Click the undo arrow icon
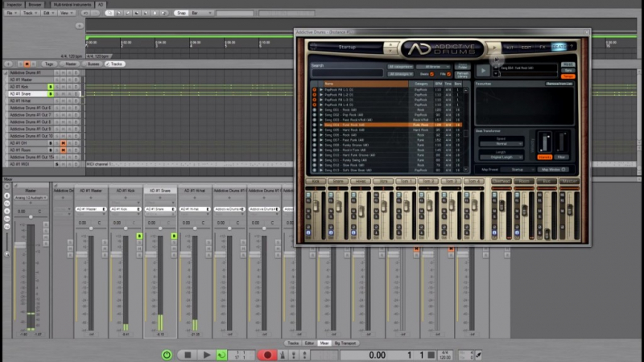 pos(85,13)
